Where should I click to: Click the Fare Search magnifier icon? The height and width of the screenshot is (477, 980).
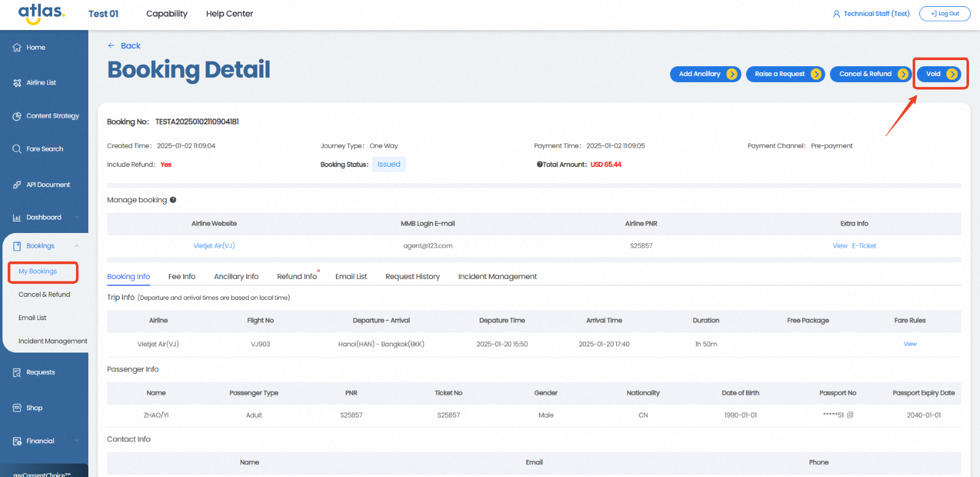click(17, 149)
